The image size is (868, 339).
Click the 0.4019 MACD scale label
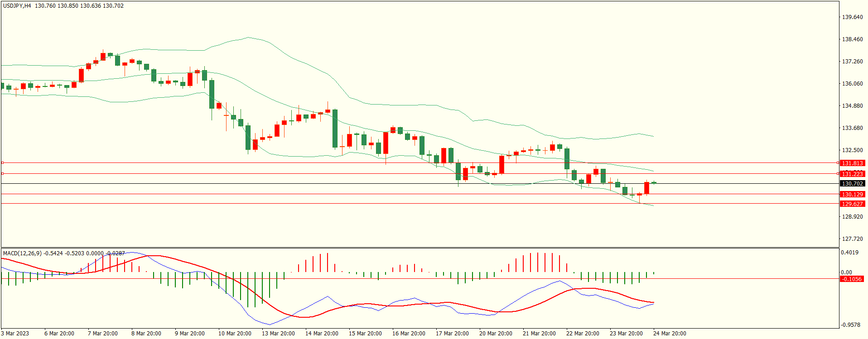click(x=850, y=253)
